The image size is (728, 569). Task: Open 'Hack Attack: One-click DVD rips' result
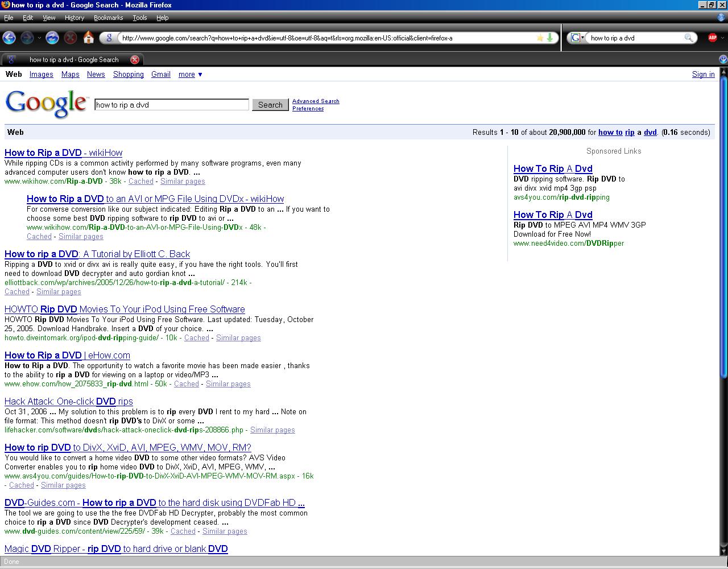[x=69, y=401]
